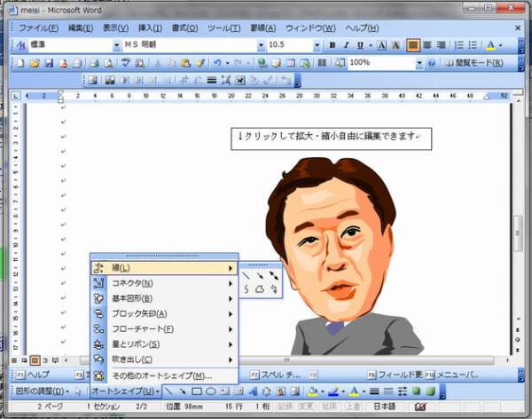Save the document with floppy icon
The width and height of the screenshot is (532, 419).
pyautogui.click(x=49, y=63)
